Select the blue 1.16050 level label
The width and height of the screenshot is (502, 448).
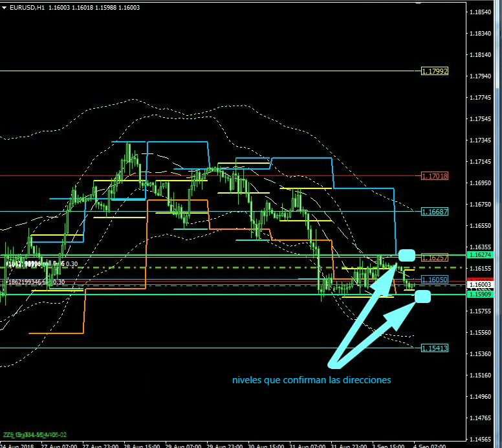[434, 280]
